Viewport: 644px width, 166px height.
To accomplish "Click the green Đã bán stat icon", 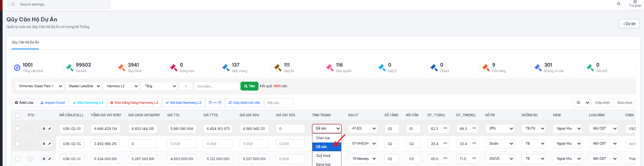I will click(x=70, y=68).
